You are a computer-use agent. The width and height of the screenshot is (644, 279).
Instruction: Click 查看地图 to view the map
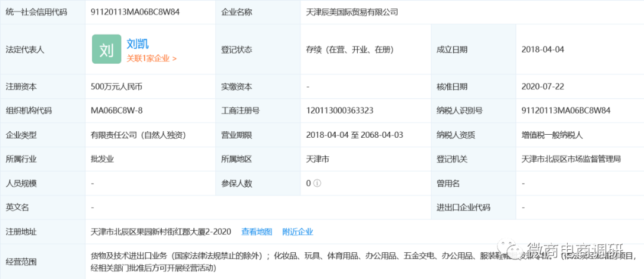point(256,232)
